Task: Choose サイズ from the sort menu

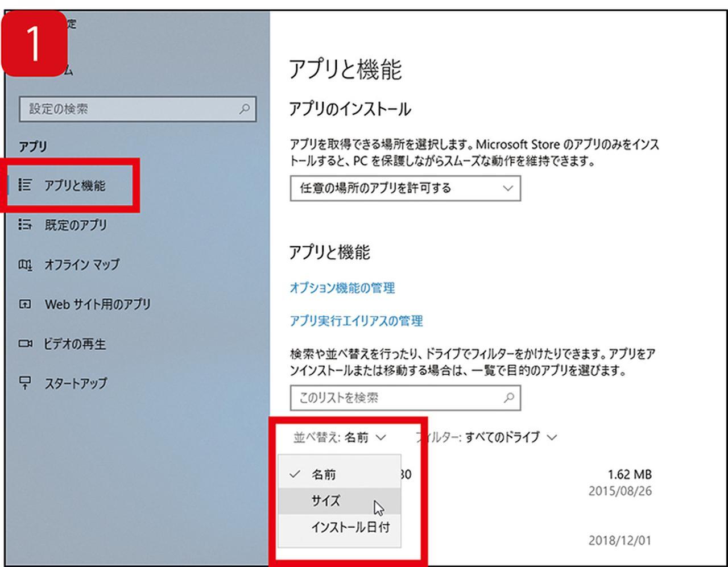Action: (325, 501)
